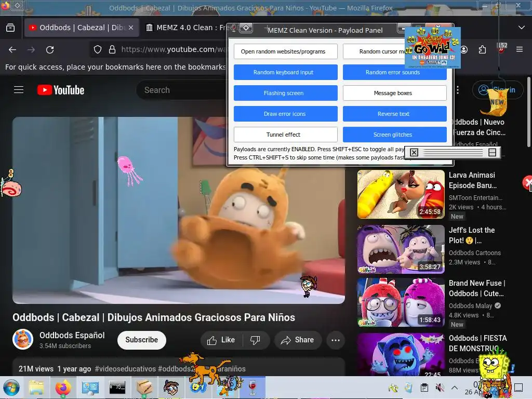Enable the Message boxes payload
Screen dimensions: 532x399
tap(395, 93)
